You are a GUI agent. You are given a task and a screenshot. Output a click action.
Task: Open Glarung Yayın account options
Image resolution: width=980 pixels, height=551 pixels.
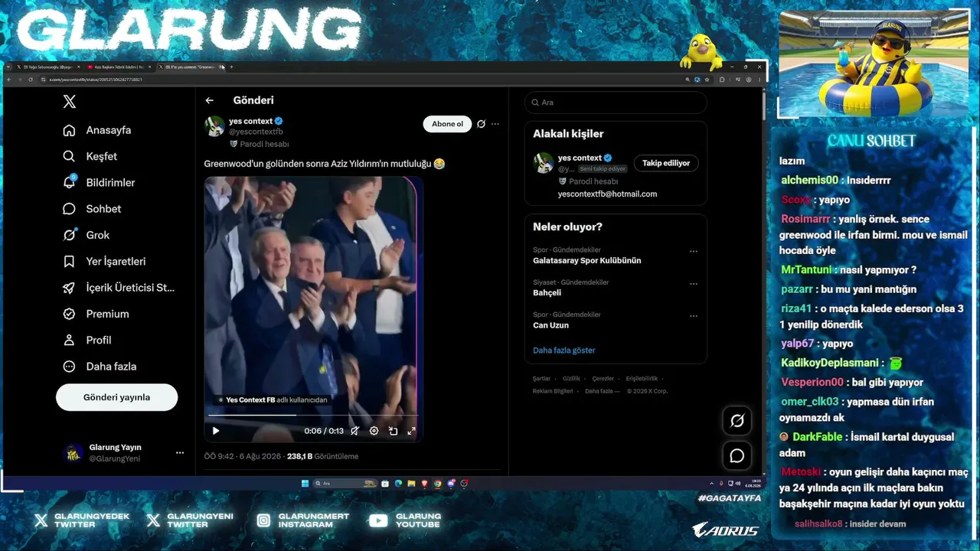[x=180, y=453]
